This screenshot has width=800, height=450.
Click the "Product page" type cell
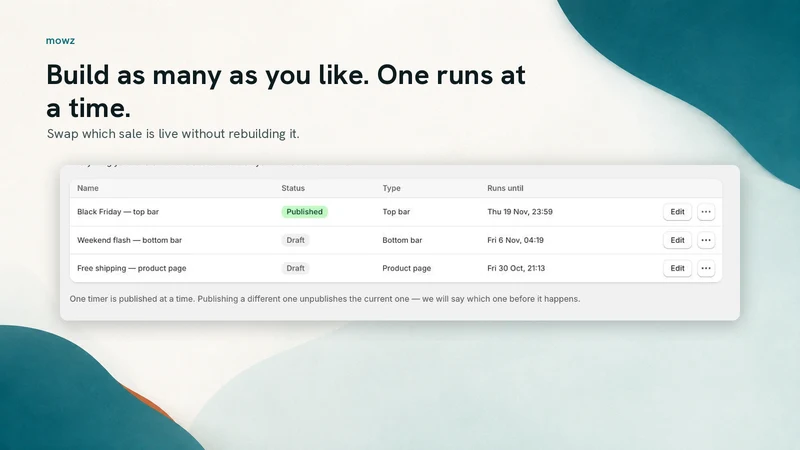(407, 268)
